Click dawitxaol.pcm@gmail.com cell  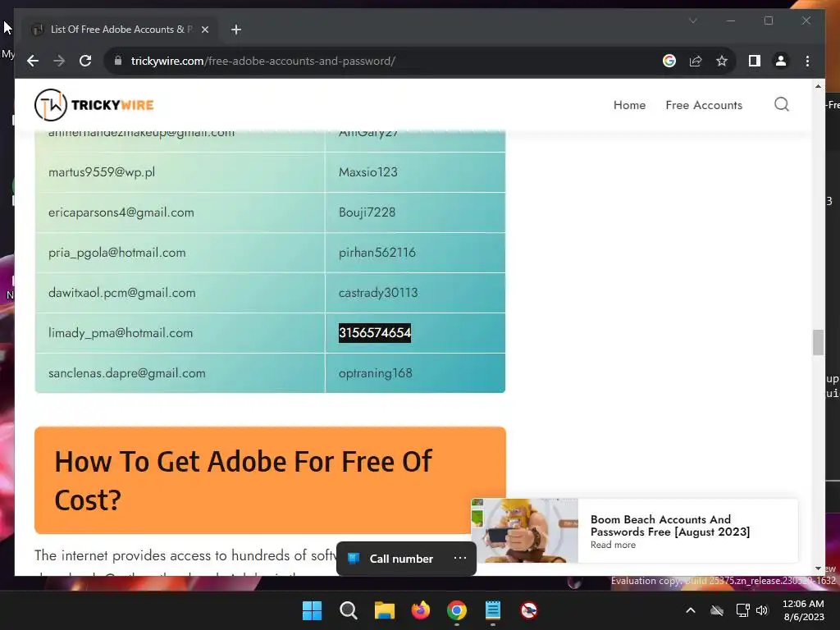(x=180, y=293)
